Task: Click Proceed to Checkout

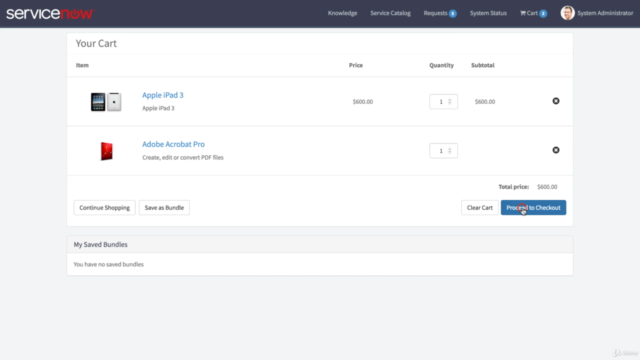Action: (533, 207)
